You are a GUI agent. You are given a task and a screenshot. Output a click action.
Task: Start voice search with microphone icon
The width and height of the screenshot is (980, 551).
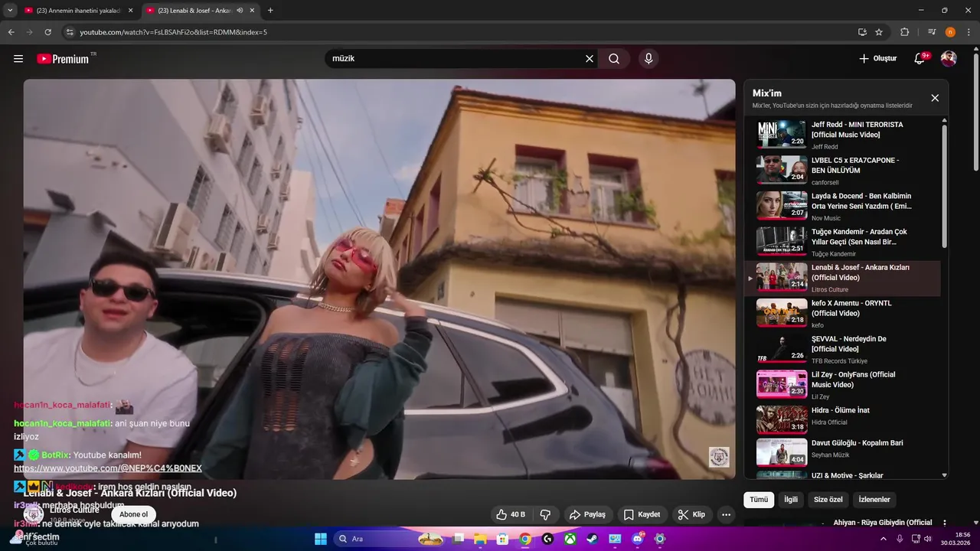coord(648,58)
